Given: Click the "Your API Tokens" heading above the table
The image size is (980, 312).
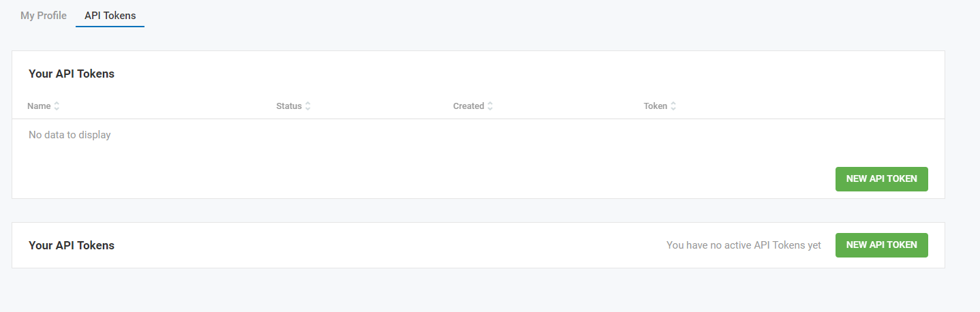Looking at the screenshot, I should [x=72, y=74].
